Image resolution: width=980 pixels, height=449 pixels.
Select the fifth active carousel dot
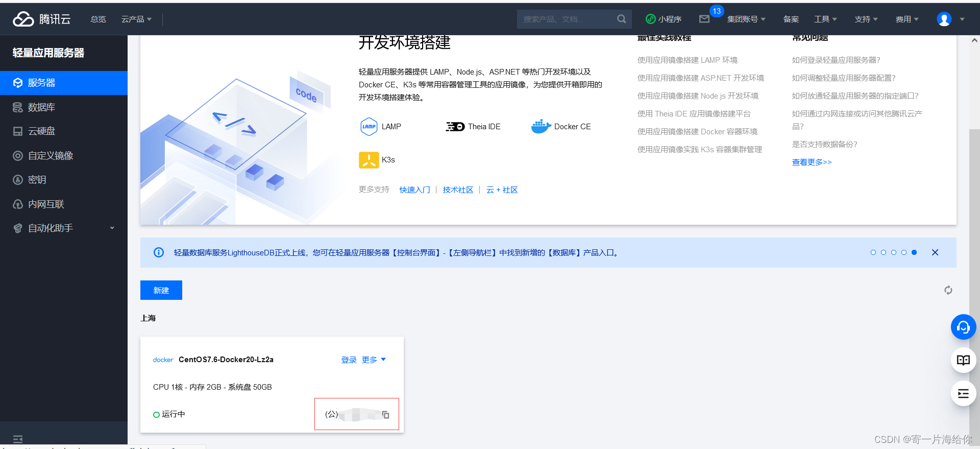(x=914, y=252)
